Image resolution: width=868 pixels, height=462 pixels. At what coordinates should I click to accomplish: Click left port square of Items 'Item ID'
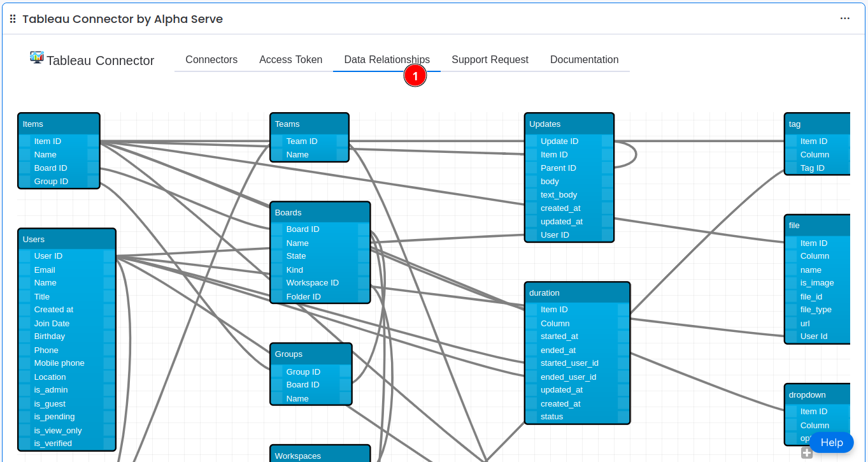click(x=25, y=141)
